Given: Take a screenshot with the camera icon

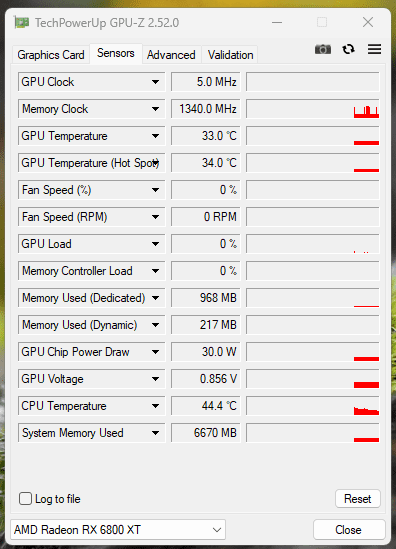Looking at the screenshot, I should pyautogui.click(x=322, y=49).
